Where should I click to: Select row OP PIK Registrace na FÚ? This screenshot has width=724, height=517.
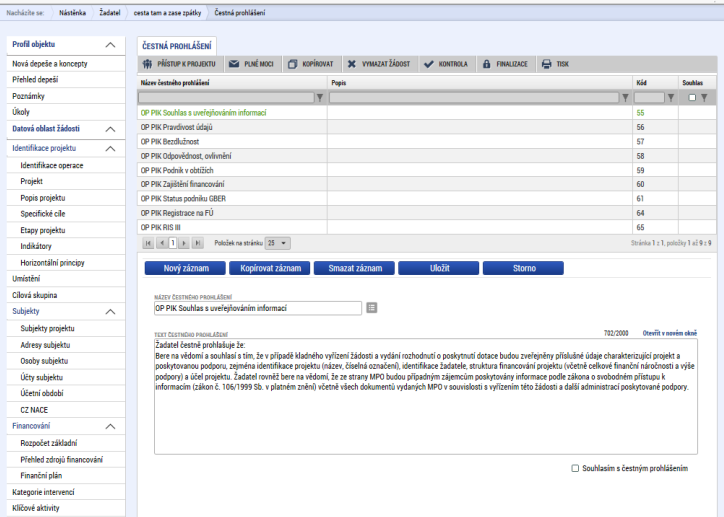click(427, 213)
